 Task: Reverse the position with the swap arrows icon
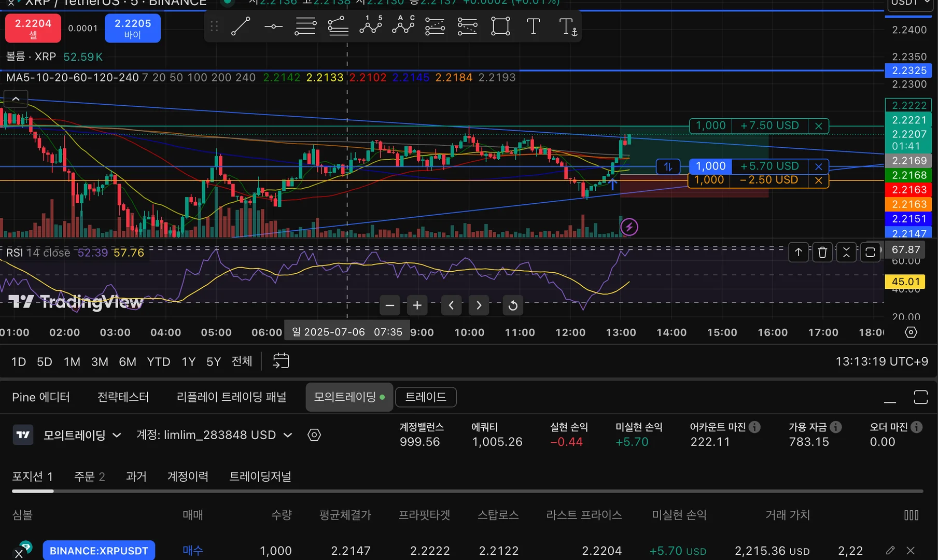pyautogui.click(x=668, y=166)
